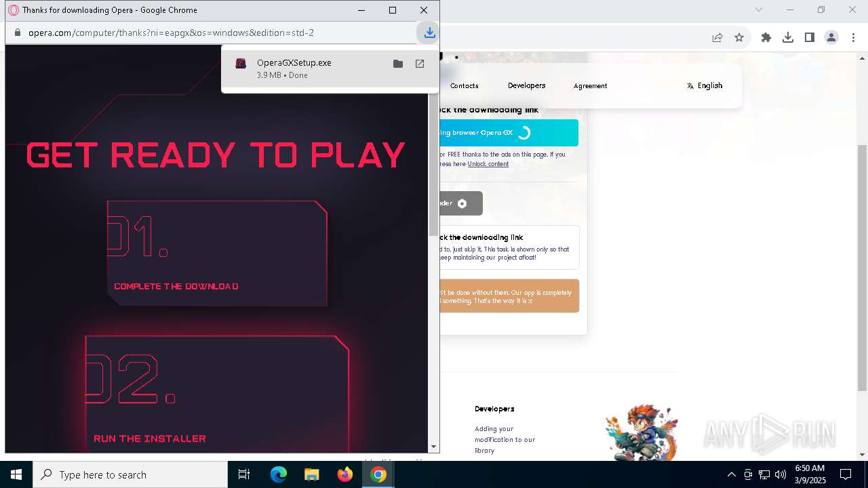Image resolution: width=868 pixels, height=488 pixels.
Task: Open Adding your modification to our library link
Action: click(x=505, y=439)
